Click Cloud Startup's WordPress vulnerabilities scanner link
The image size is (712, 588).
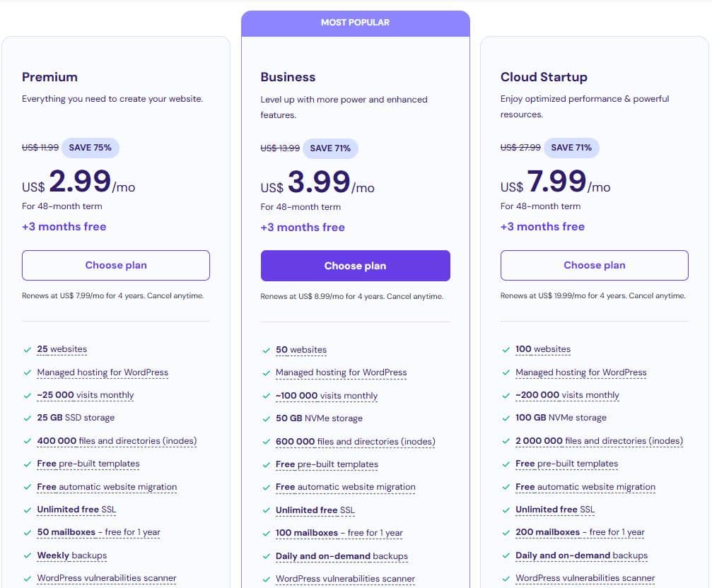(585, 578)
